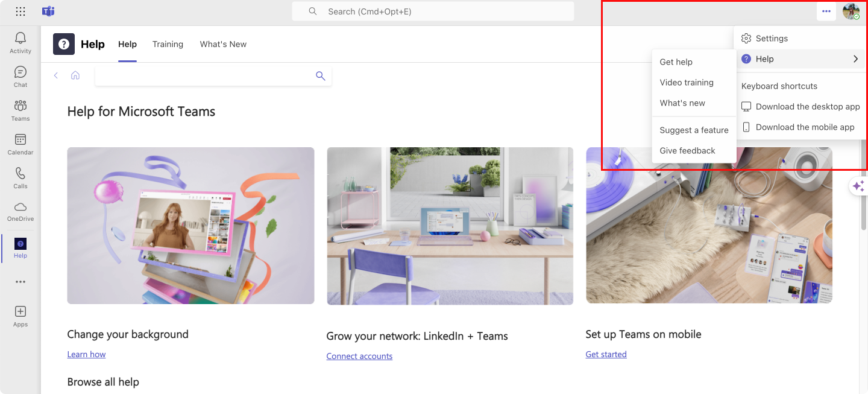Click the app launcher grid icon
The height and width of the screenshot is (394, 868).
coord(20,11)
